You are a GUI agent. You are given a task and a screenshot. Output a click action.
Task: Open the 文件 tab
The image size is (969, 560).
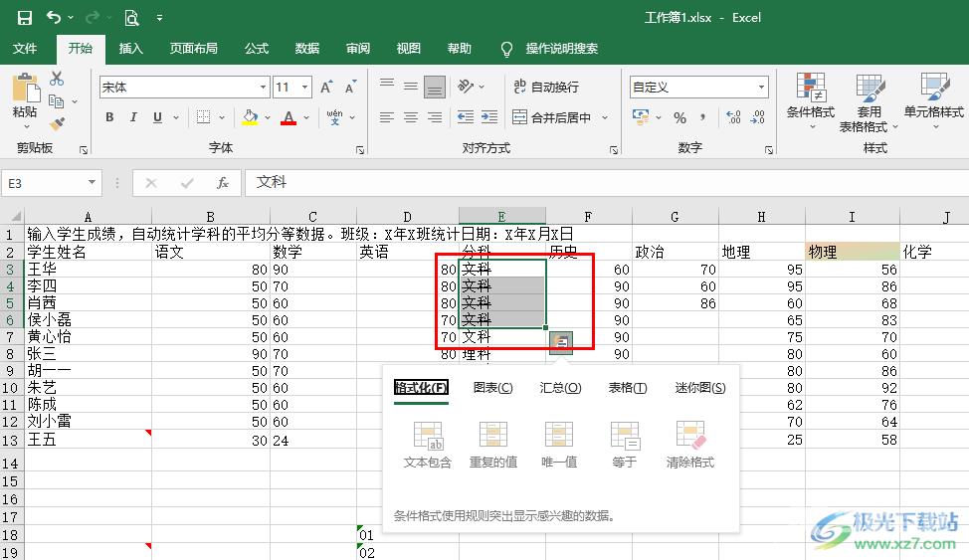click(x=25, y=48)
